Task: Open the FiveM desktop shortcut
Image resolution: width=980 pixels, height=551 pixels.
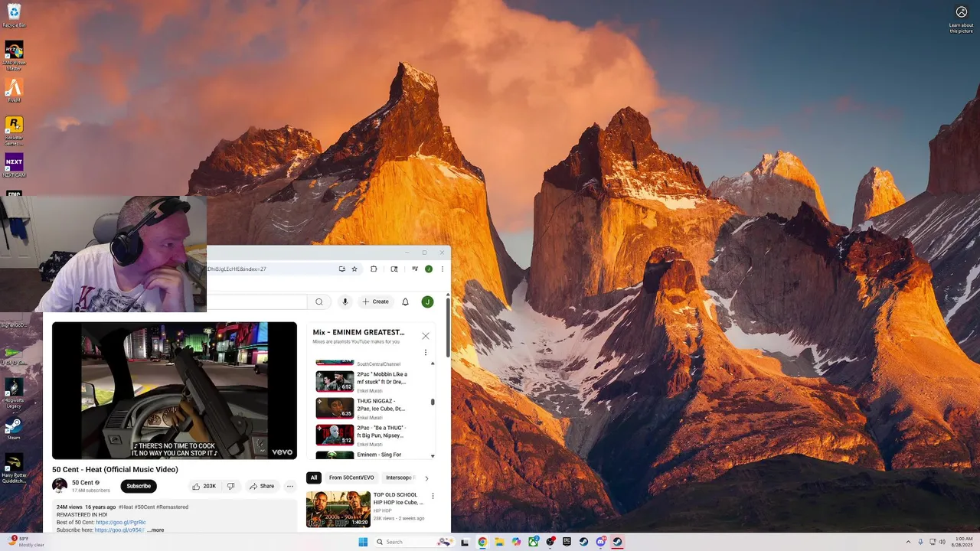Action: (x=14, y=90)
